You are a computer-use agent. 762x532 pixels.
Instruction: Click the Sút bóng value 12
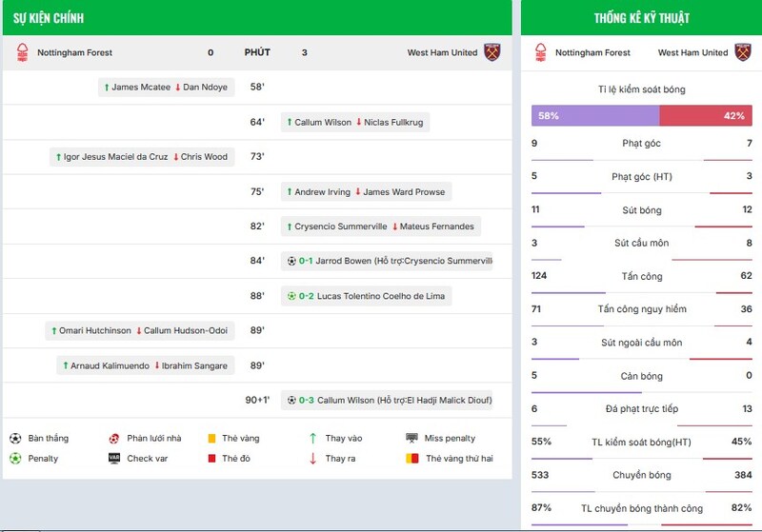748,209
